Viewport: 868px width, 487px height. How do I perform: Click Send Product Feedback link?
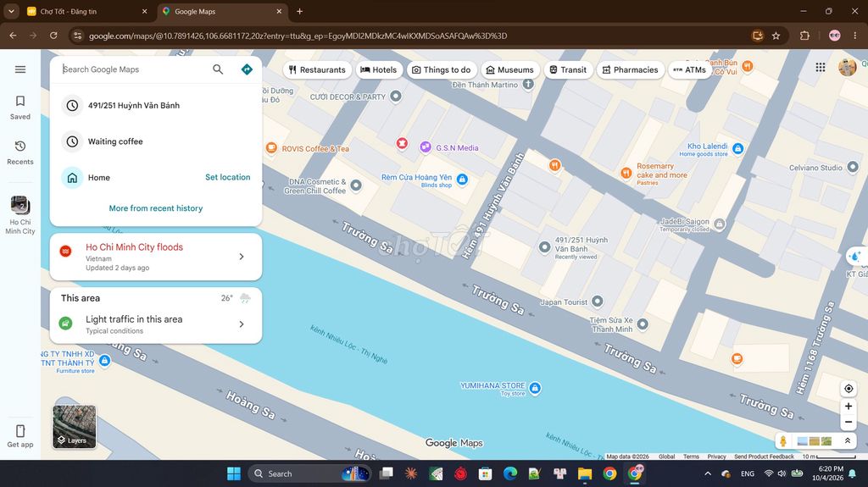tap(764, 457)
